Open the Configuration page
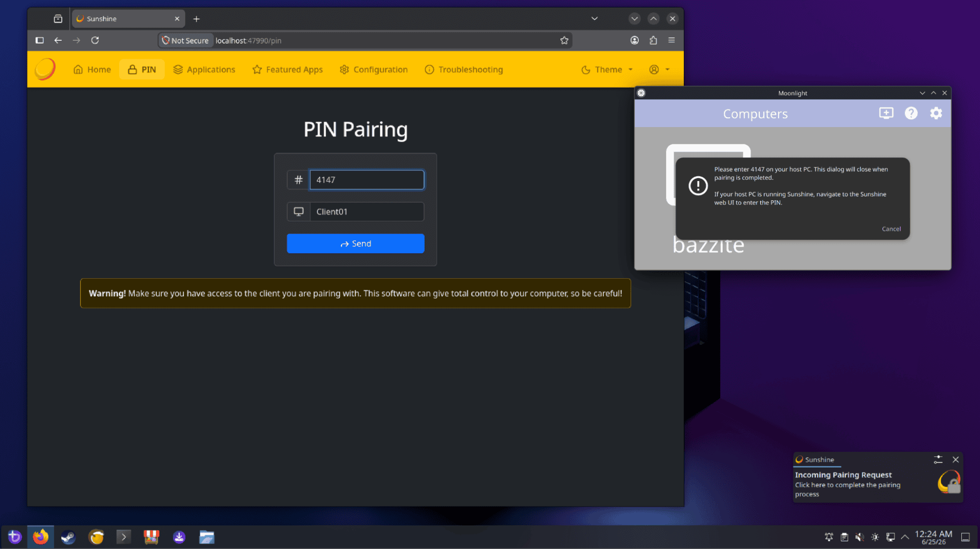 point(374,70)
